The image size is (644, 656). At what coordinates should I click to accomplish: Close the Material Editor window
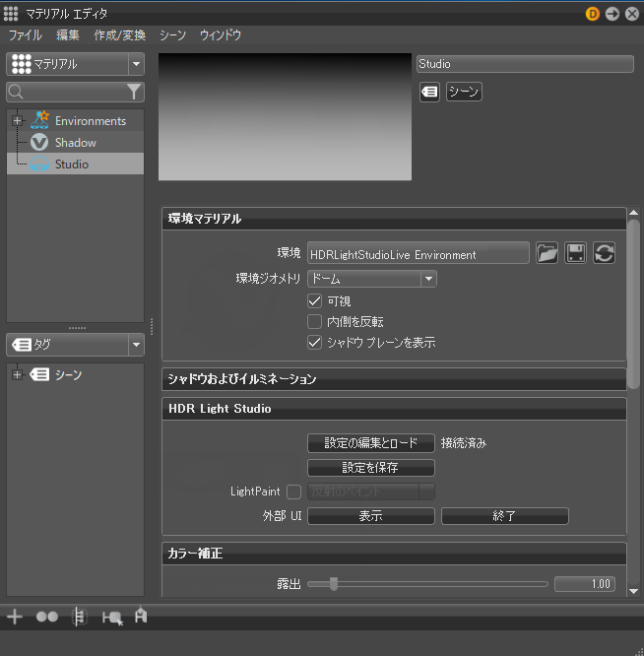tap(632, 14)
